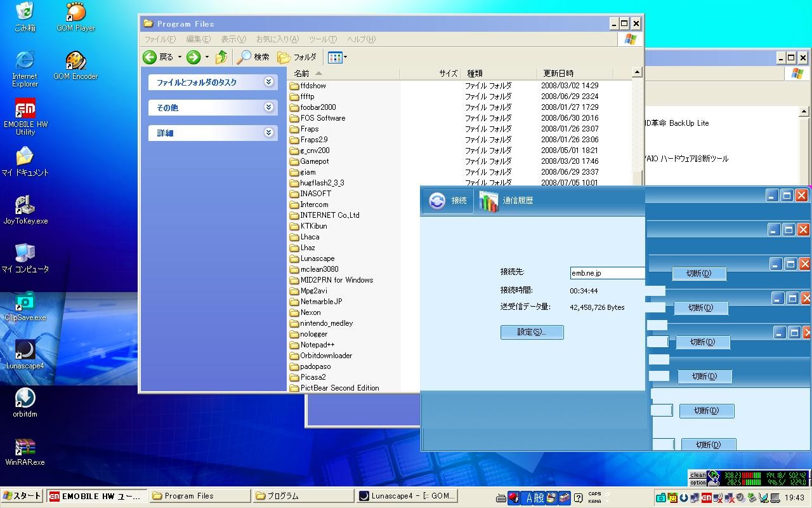
Task: Open Internet Explorer desktop shortcut
Action: (x=25, y=69)
